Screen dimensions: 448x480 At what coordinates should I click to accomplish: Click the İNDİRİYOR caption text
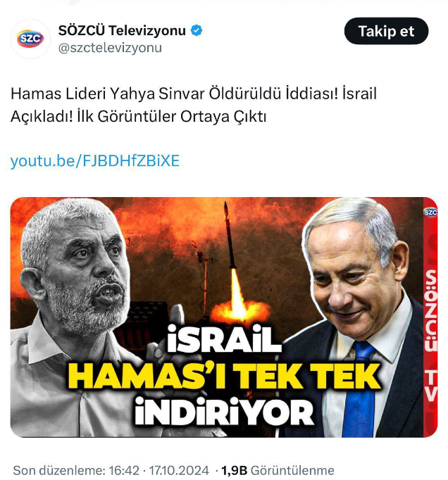224,411
